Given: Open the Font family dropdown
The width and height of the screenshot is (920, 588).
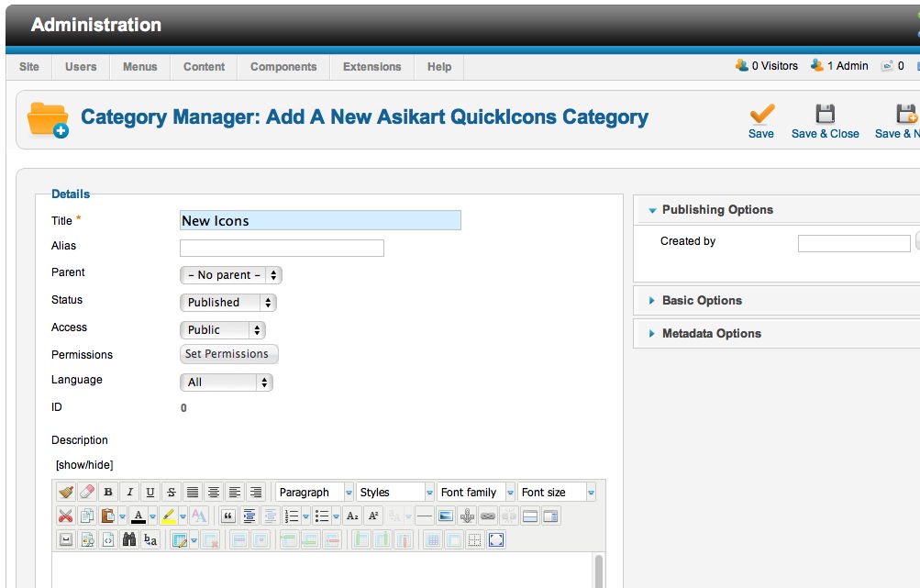Looking at the screenshot, I should [x=476, y=492].
